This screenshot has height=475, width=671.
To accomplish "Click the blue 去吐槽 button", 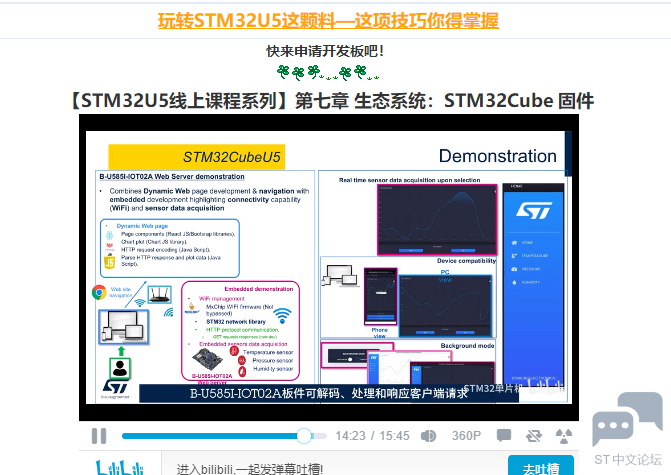I will [541, 466].
